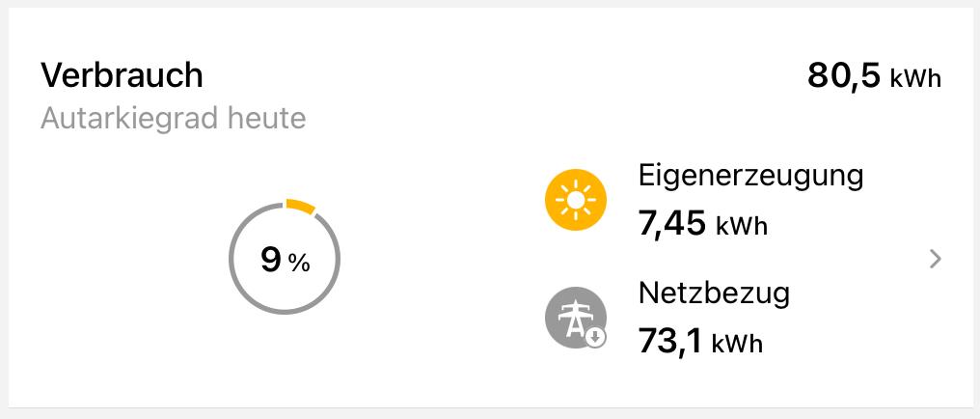Image resolution: width=980 pixels, height=419 pixels.
Task: Select the Netzbezug label
Action: coord(715,293)
